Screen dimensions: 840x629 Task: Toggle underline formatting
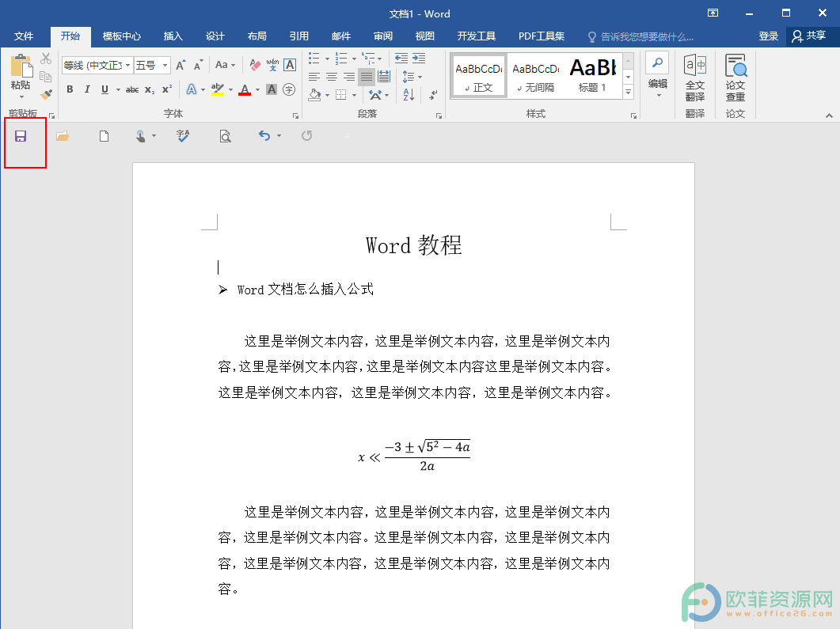(105, 89)
